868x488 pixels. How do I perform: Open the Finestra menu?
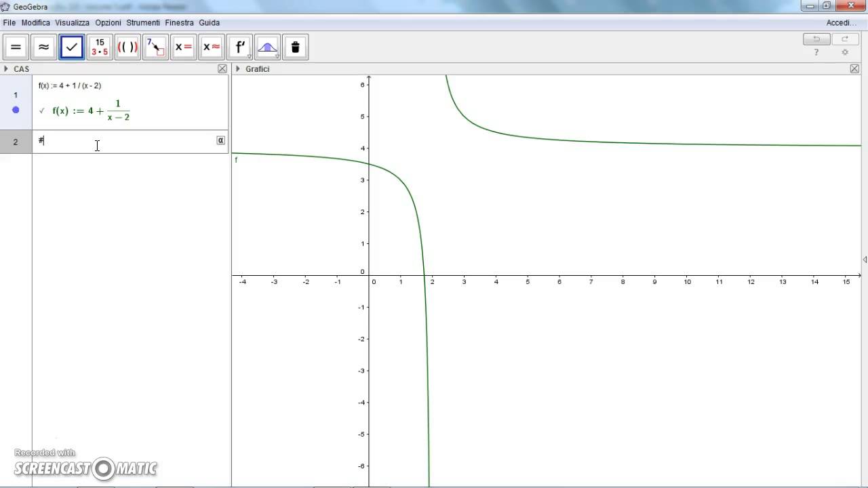180,22
